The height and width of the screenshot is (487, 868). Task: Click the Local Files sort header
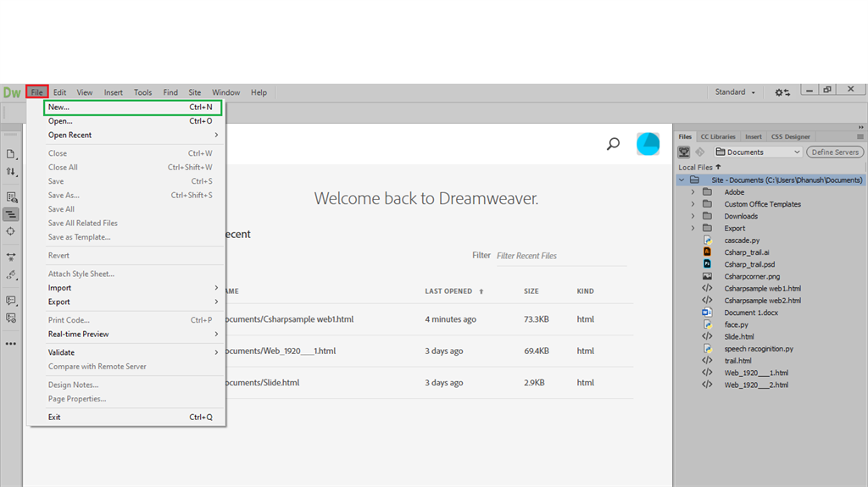tap(699, 167)
